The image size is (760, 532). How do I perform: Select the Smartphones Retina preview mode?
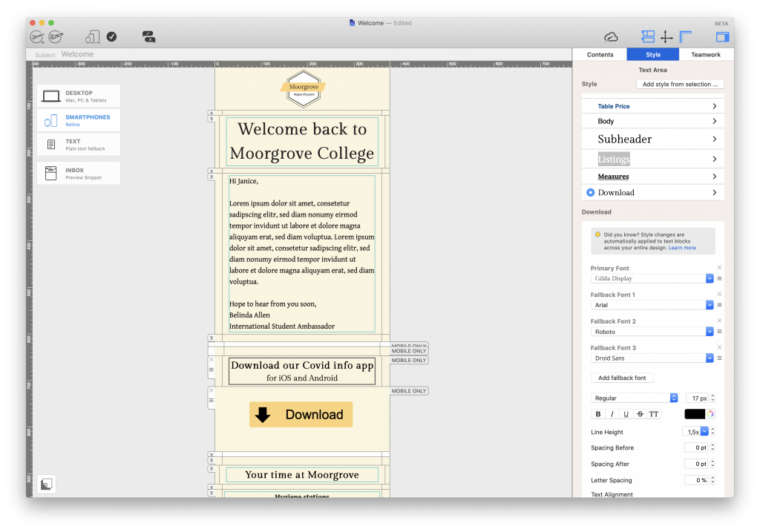click(79, 120)
